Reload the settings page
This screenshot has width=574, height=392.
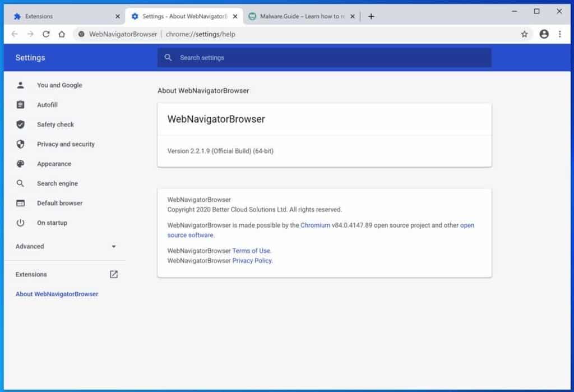[x=46, y=34]
